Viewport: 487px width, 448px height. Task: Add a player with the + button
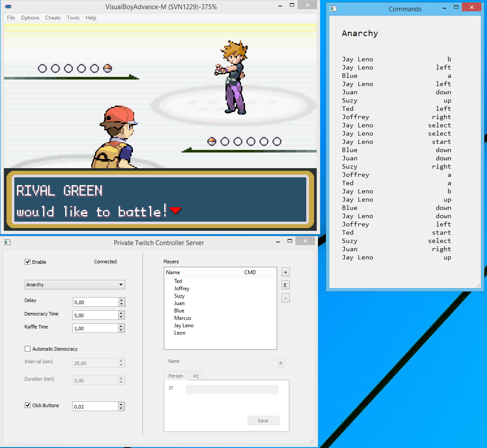[285, 272]
